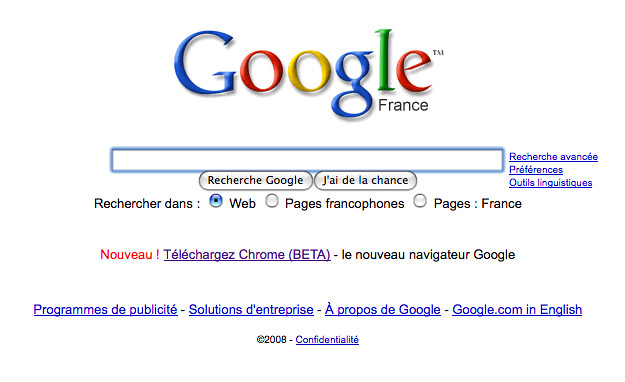Select the Pages francophones radio option
Viewport: 625px width, 382px height.
tap(272, 201)
